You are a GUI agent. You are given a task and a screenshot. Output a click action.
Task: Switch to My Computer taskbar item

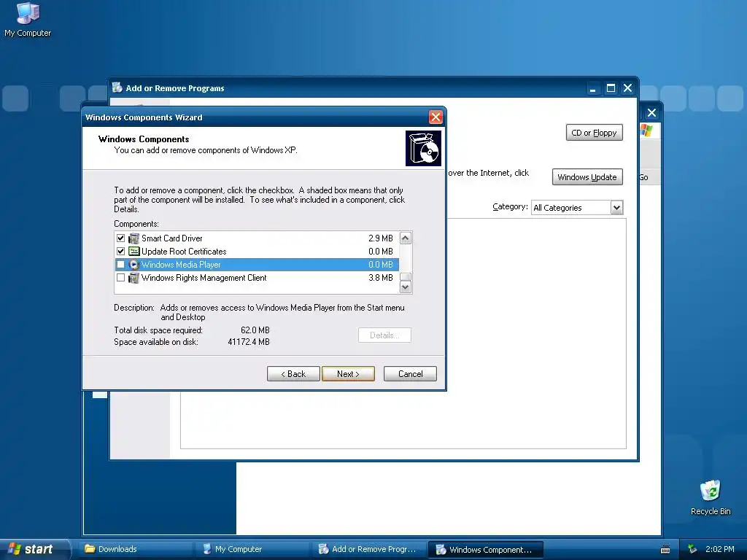point(253,549)
